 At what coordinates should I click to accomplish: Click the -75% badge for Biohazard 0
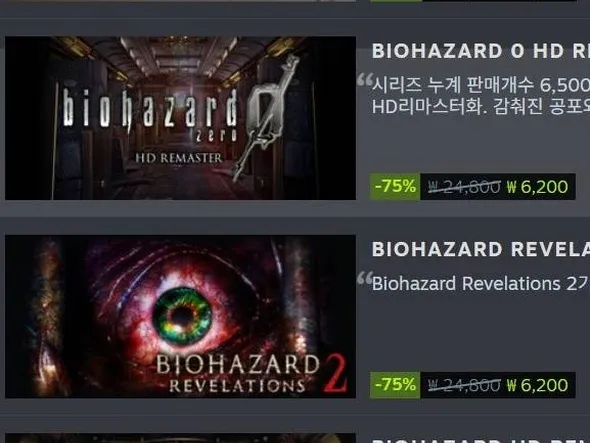point(395,186)
